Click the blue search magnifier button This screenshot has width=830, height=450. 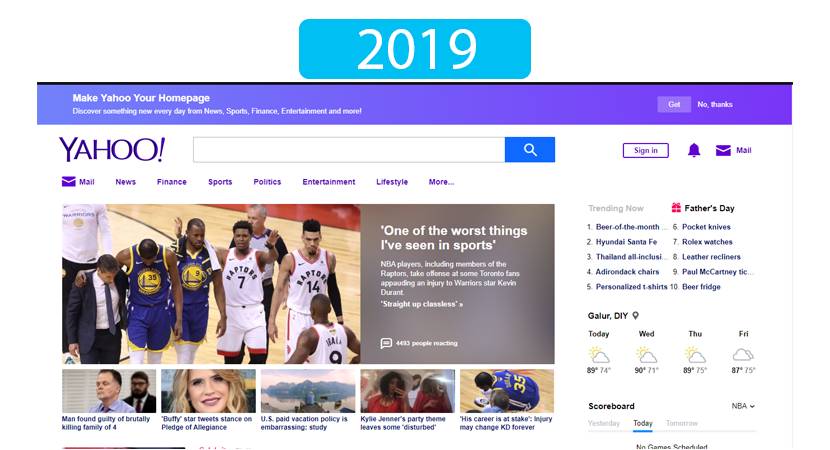point(530,150)
